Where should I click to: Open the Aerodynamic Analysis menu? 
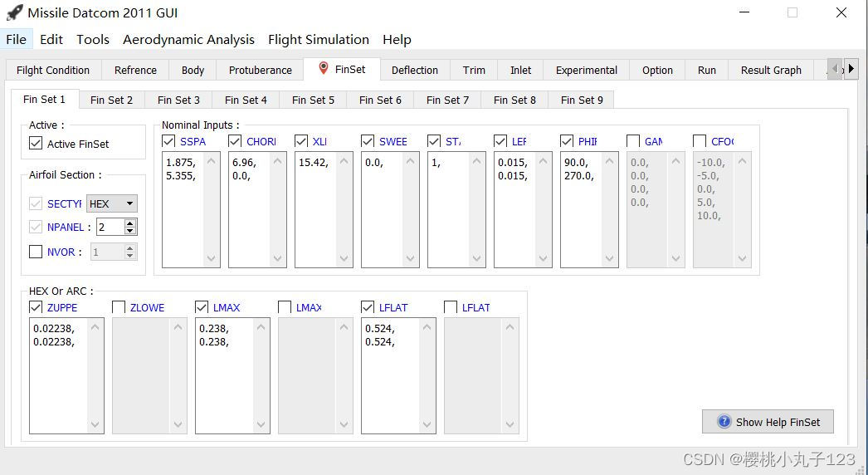[x=188, y=39]
